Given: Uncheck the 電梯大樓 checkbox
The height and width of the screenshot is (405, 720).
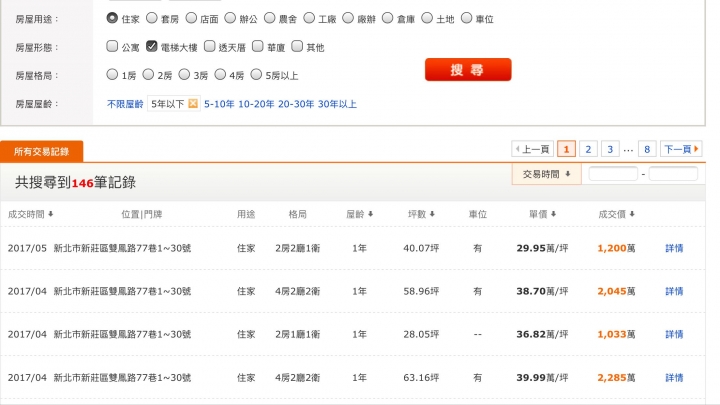Looking at the screenshot, I should point(152,46).
